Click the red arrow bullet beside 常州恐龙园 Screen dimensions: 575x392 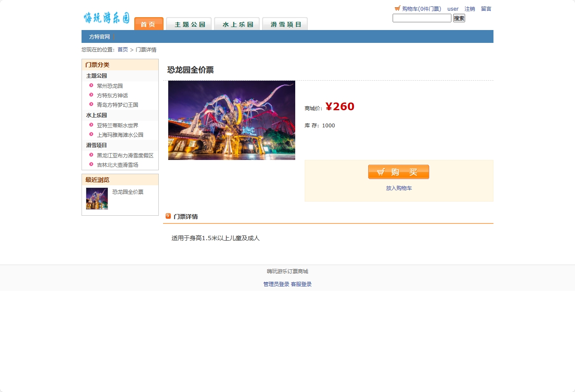(x=91, y=86)
